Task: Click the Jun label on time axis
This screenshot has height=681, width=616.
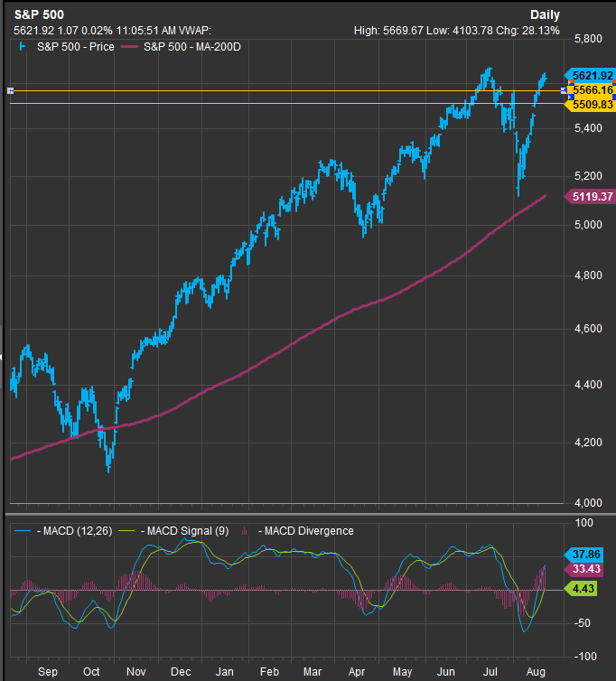Action: pyautogui.click(x=445, y=672)
